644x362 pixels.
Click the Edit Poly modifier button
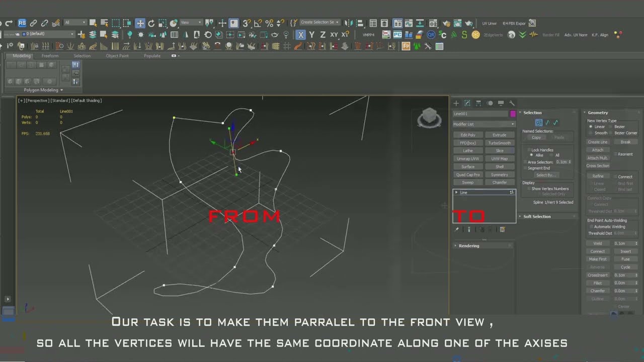coord(468,135)
